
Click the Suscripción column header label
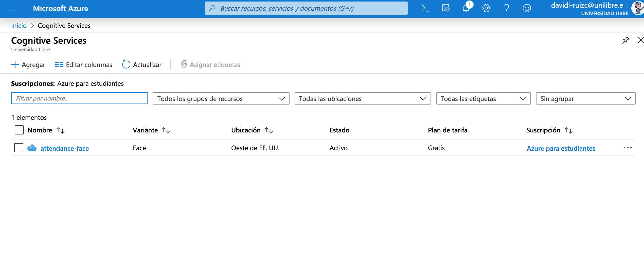pos(543,130)
